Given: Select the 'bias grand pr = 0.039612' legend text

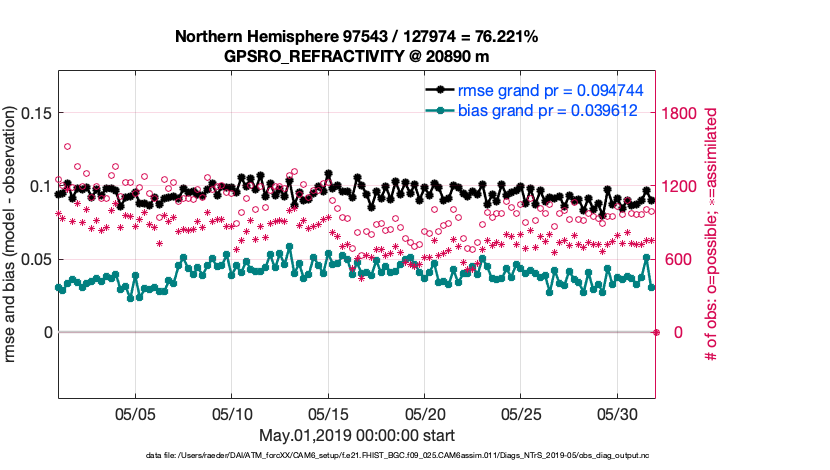Looking at the screenshot, I should pyautogui.click(x=547, y=111).
